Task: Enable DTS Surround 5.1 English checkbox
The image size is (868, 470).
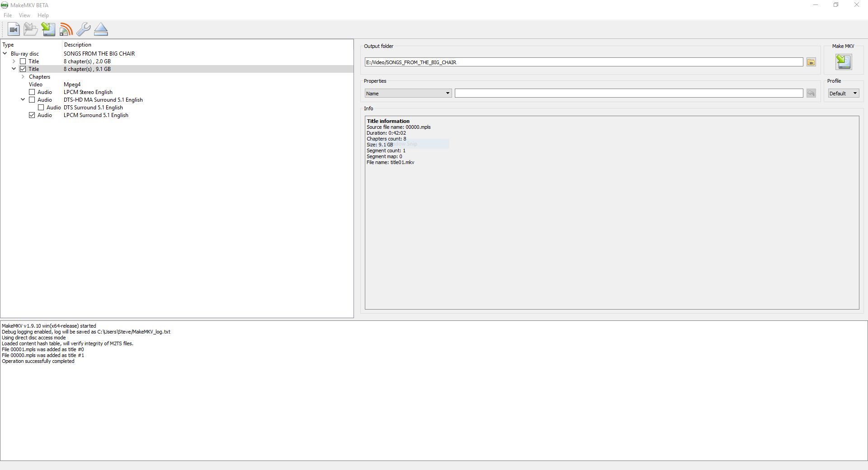Action: (41, 108)
